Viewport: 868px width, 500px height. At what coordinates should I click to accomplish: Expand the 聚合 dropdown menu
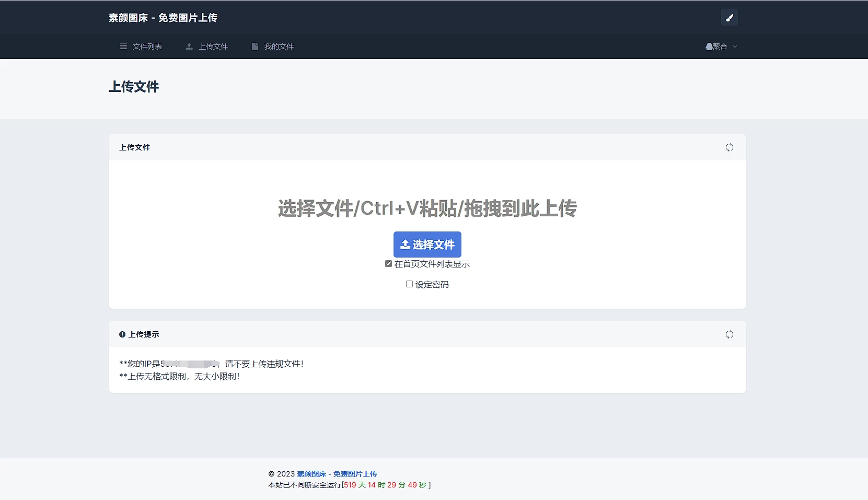point(723,46)
